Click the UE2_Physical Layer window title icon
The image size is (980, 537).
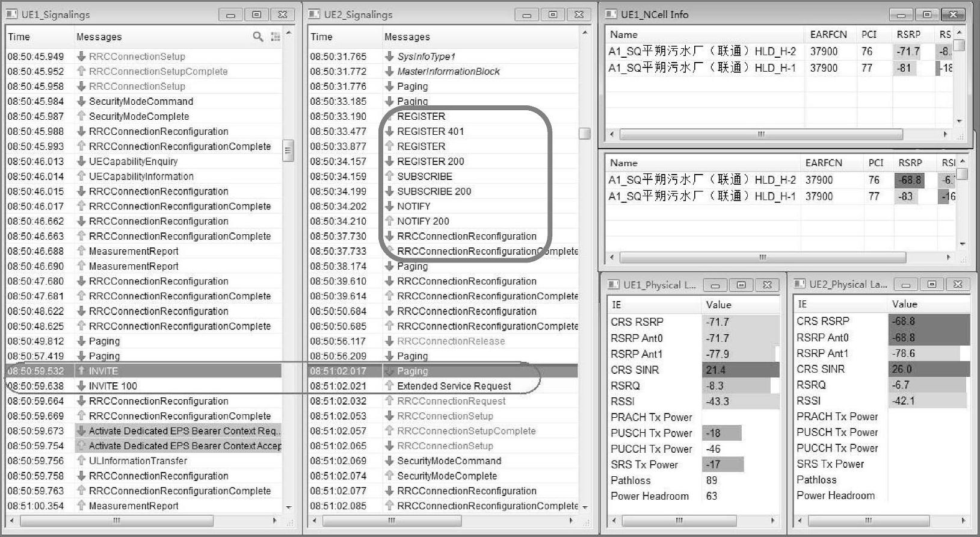tap(800, 284)
